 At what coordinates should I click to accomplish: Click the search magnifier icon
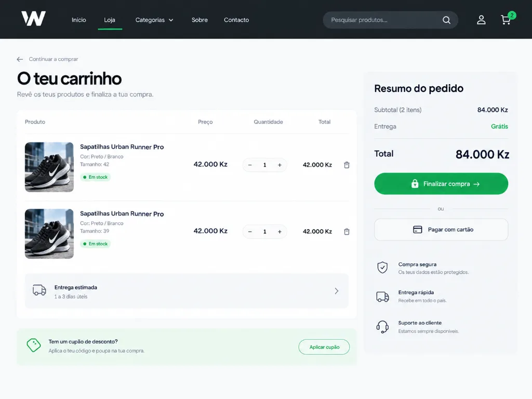click(x=446, y=20)
